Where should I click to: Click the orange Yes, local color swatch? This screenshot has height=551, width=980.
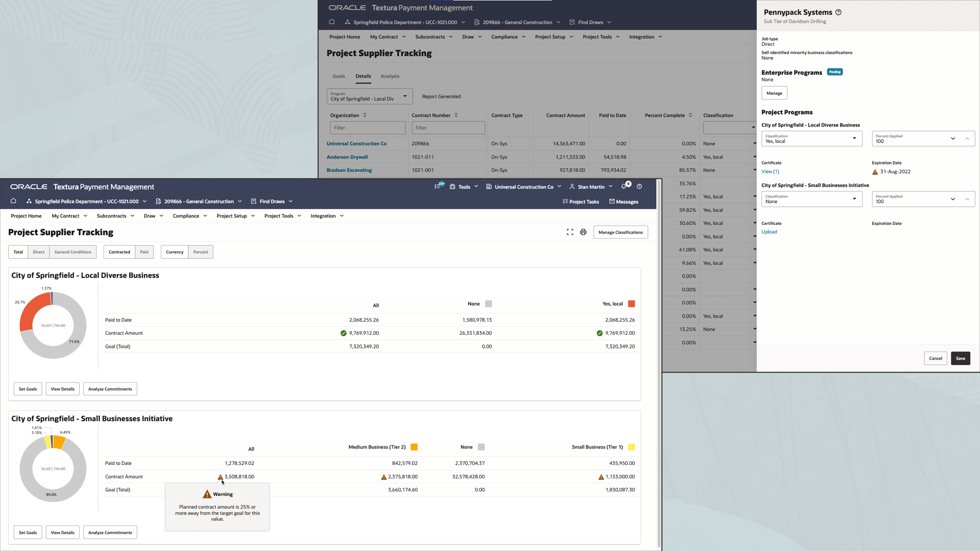(x=631, y=304)
